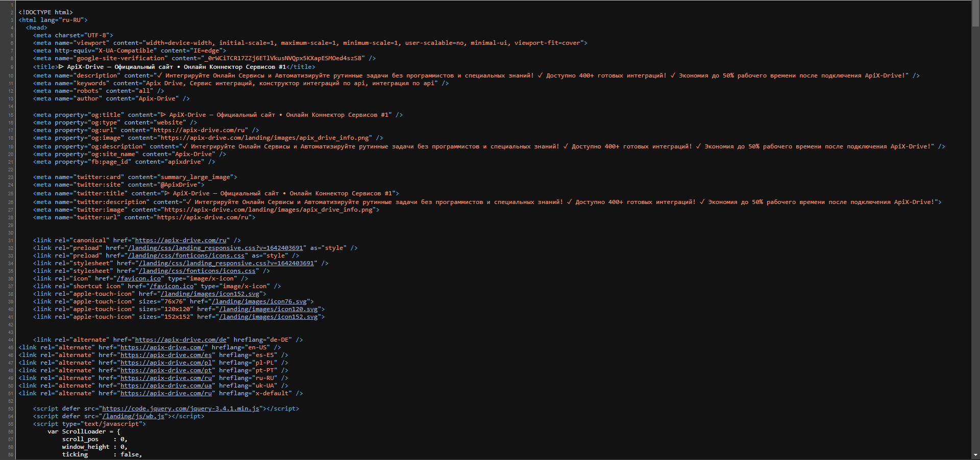This screenshot has width=980, height=460.
Task: Follow alternate link apix-drive.com/ua
Action: pos(166,386)
